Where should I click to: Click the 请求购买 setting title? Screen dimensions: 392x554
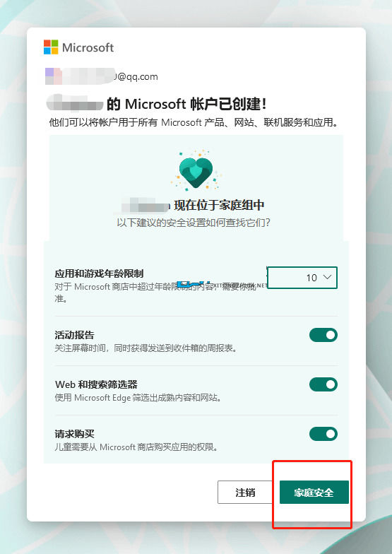(75, 434)
